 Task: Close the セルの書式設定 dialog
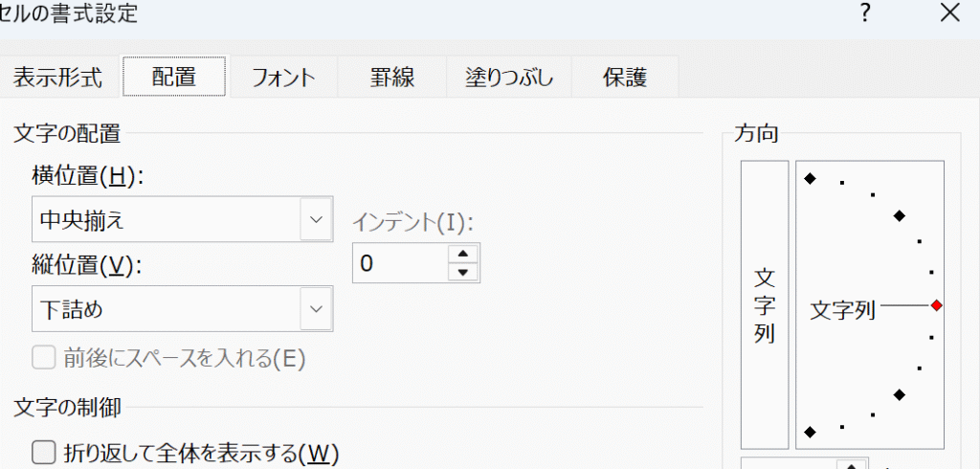(950, 12)
